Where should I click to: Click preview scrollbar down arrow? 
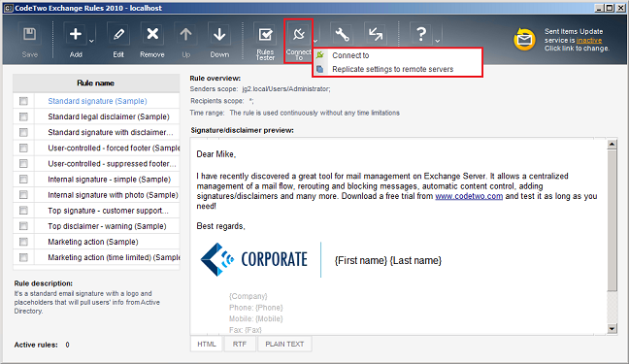pos(612,329)
